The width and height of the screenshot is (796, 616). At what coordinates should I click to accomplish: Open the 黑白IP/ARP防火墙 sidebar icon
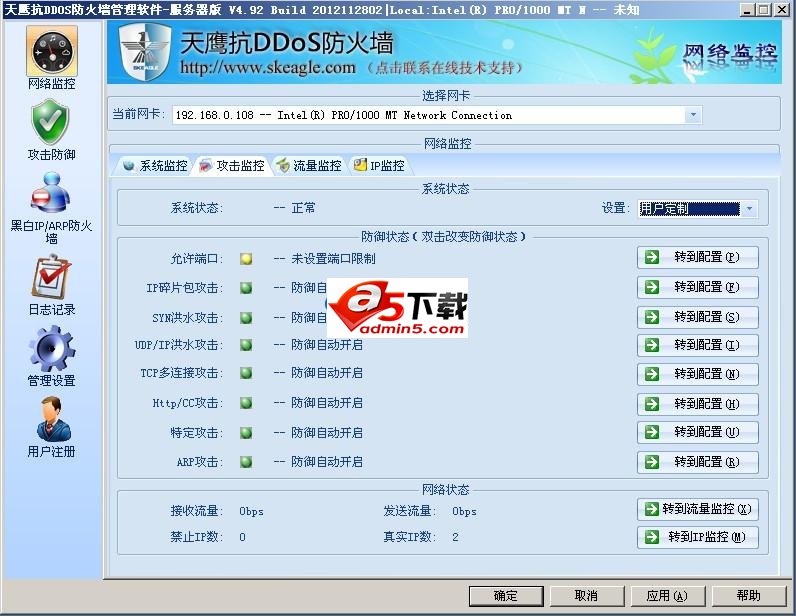[50, 193]
